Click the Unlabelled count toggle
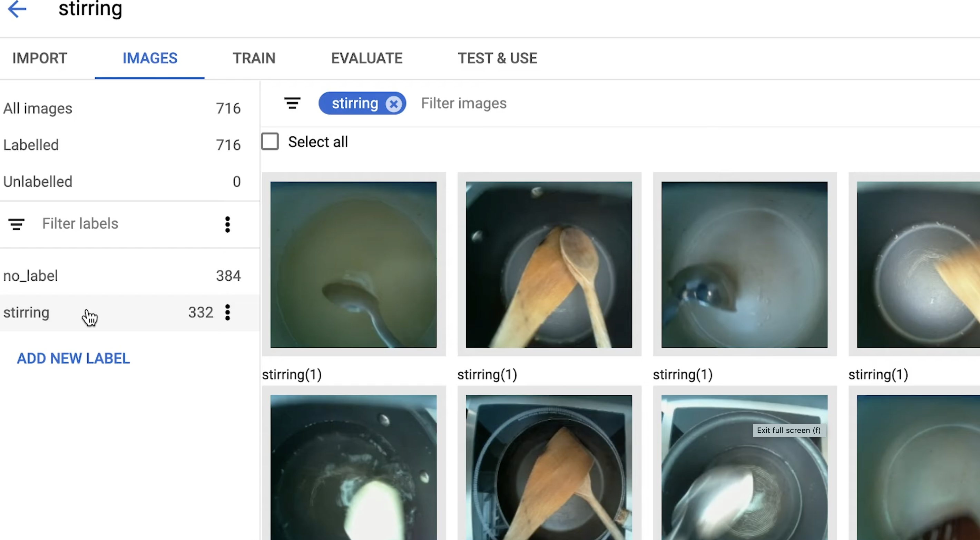The image size is (980, 540). (236, 182)
